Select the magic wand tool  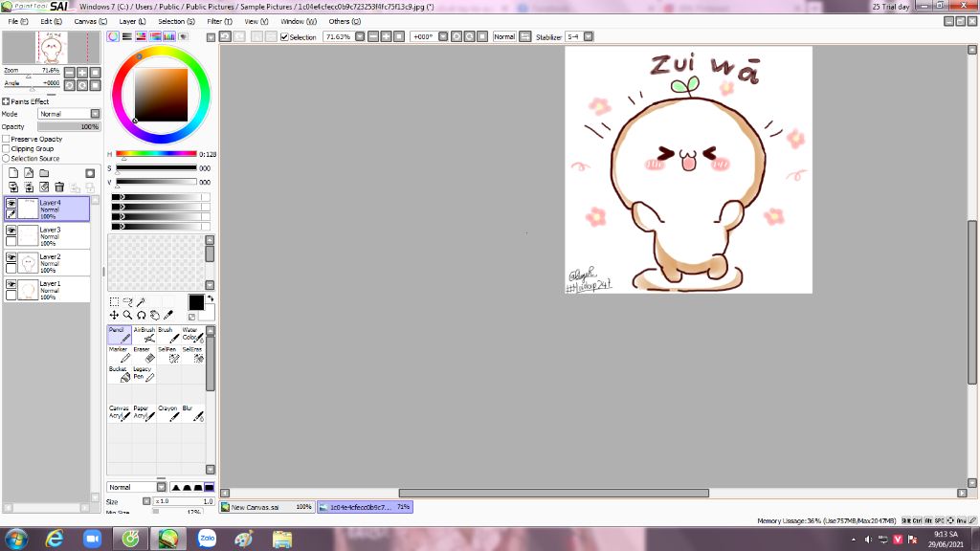(x=142, y=301)
